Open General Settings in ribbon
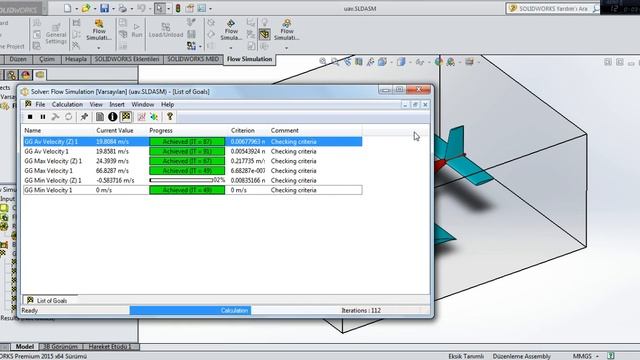640x360 pixels. [x=56, y=33]
